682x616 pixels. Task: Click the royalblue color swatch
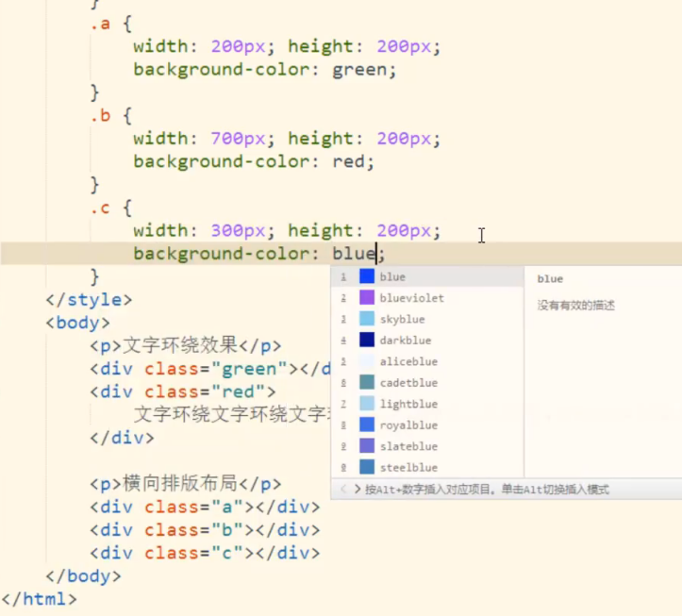(x=367, y=425)
